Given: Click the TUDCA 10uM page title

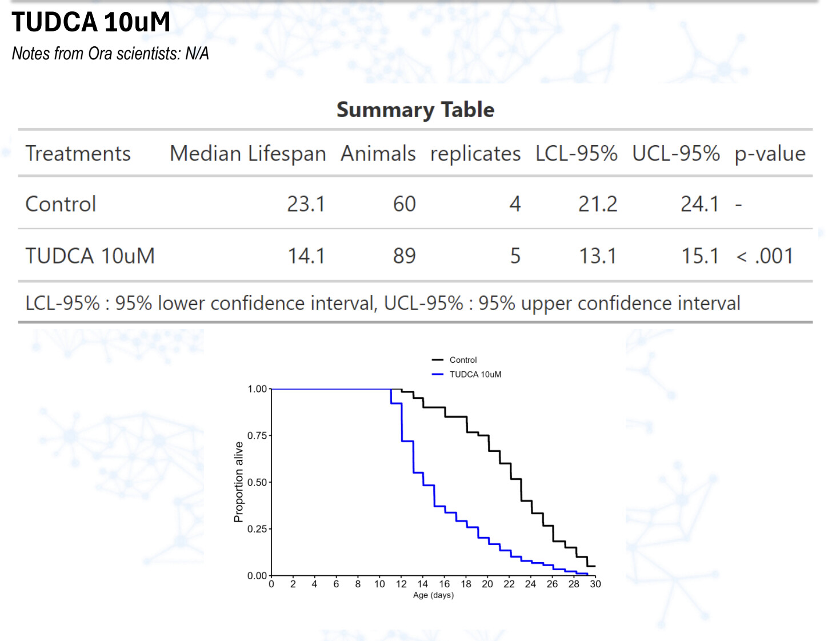Looking at the screenshot, I should coord(91,22).
